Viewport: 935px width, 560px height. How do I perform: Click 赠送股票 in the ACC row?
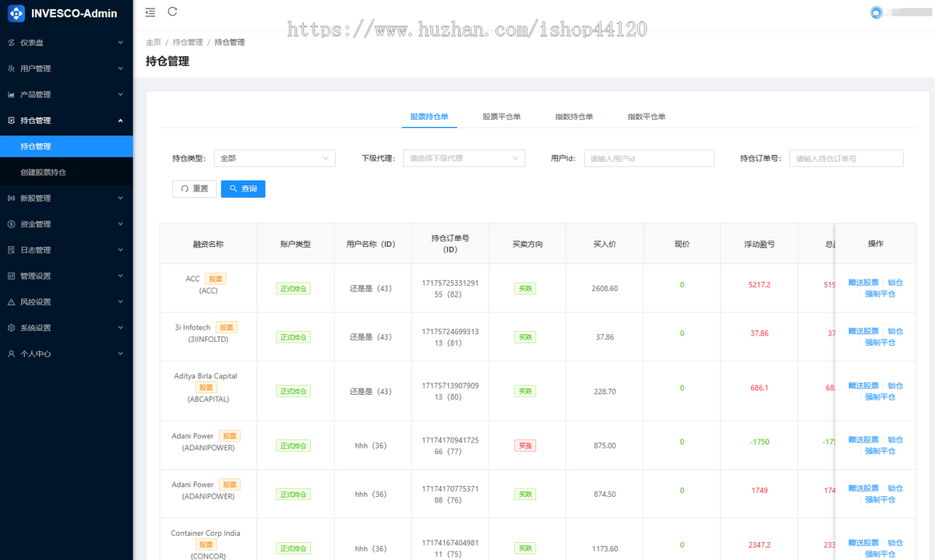(863, 283)
